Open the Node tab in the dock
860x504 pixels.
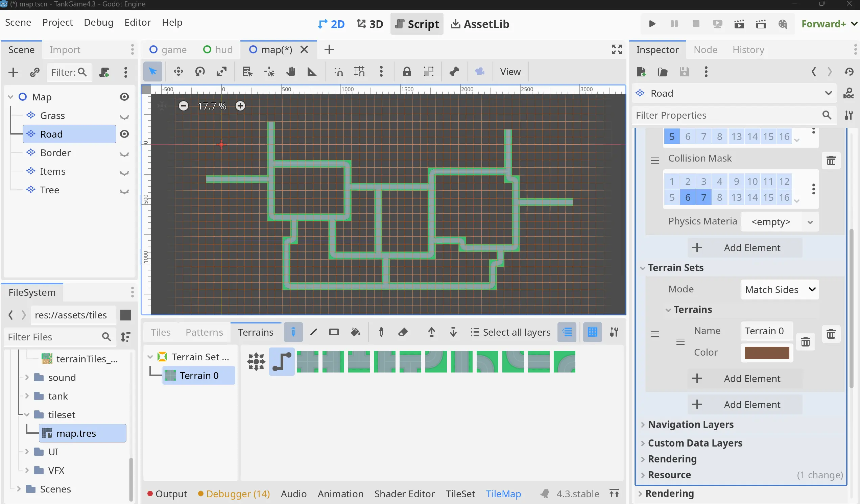(706, 49)
